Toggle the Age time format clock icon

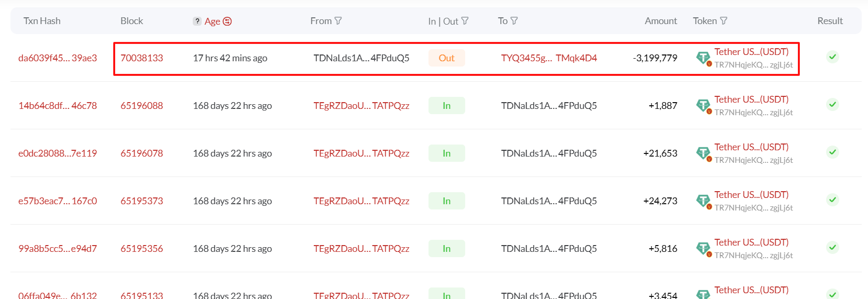227,21
